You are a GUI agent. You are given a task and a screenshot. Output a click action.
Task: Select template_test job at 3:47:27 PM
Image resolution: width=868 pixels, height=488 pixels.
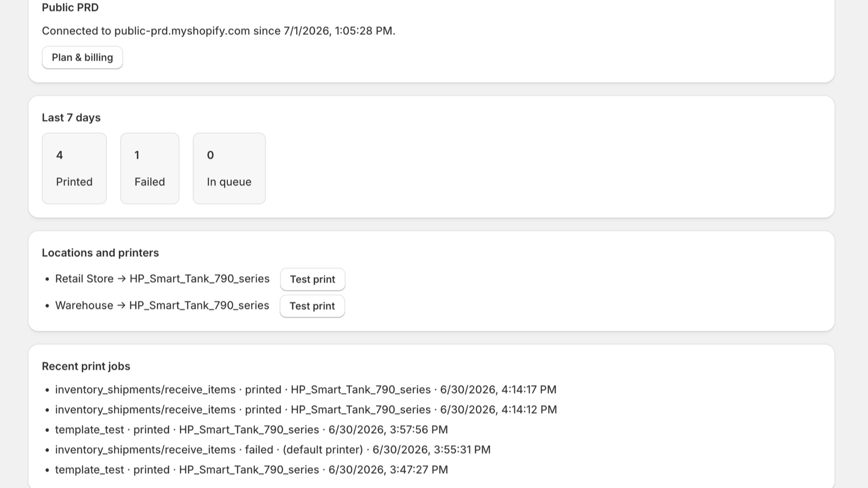click(x=252, y=470)
